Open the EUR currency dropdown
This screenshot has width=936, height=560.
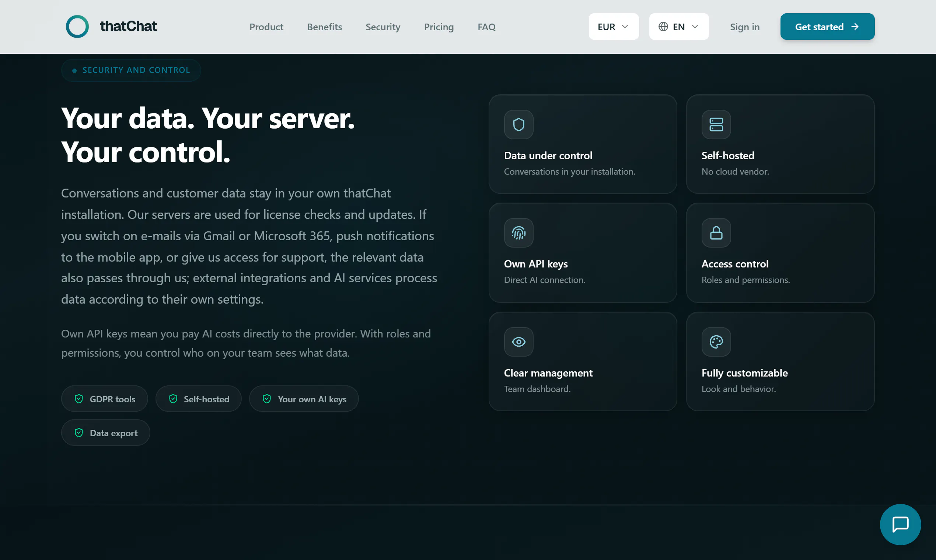(x=614, y=27)
